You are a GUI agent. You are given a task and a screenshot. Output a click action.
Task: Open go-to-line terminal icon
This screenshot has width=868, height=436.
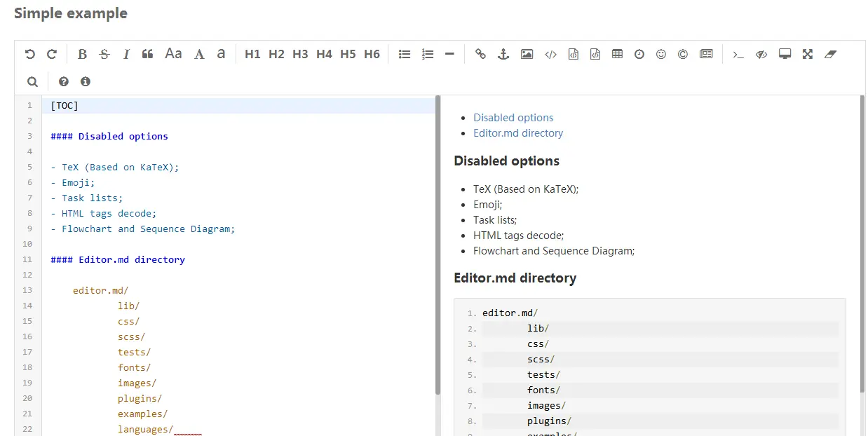(738, 54)
